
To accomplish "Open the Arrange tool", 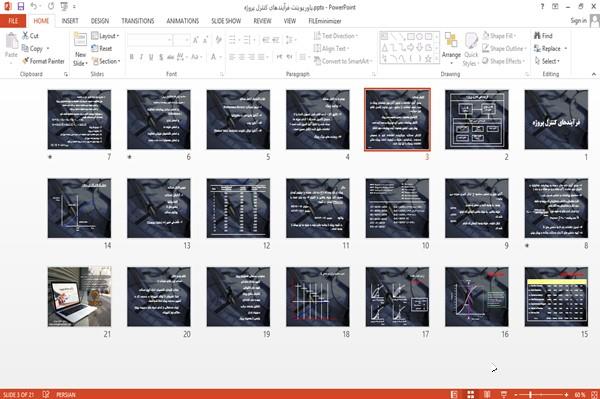I will (x=451, y=49).
